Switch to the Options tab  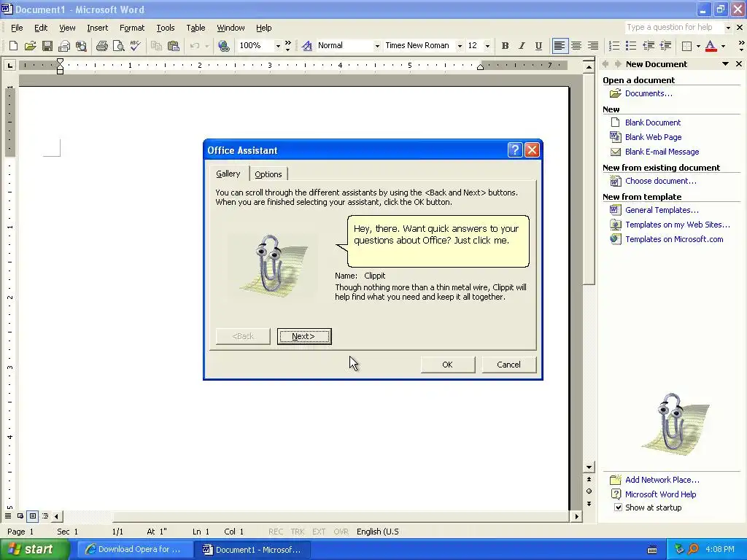(x=268, y=174)
